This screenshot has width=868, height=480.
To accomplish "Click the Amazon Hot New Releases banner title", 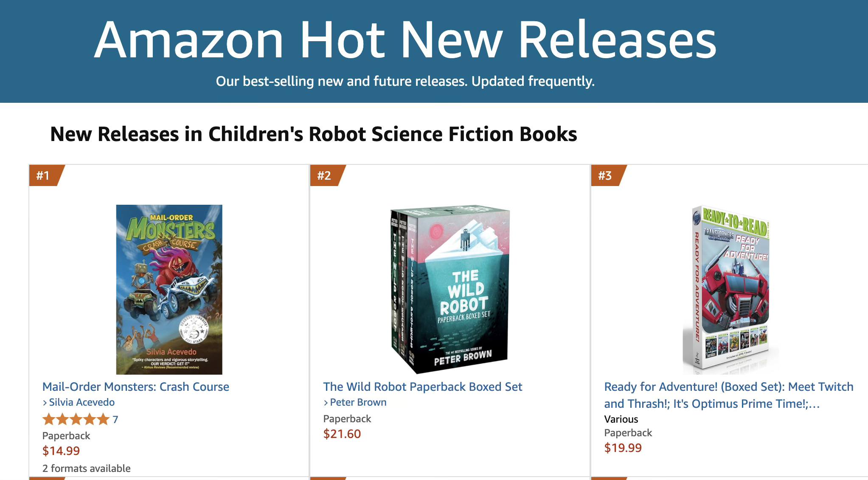I will [405, 40].
